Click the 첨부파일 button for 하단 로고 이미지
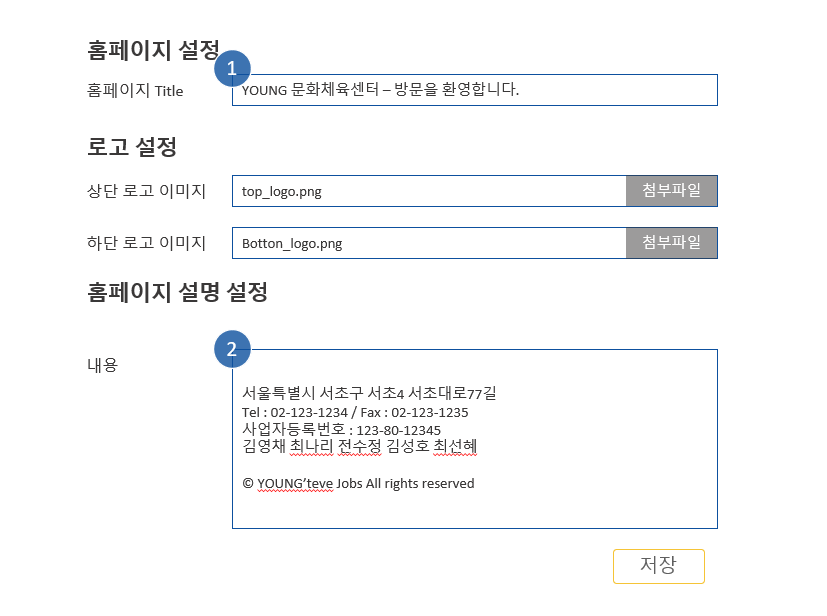This screenshot has width=827, height=616. 672,242
